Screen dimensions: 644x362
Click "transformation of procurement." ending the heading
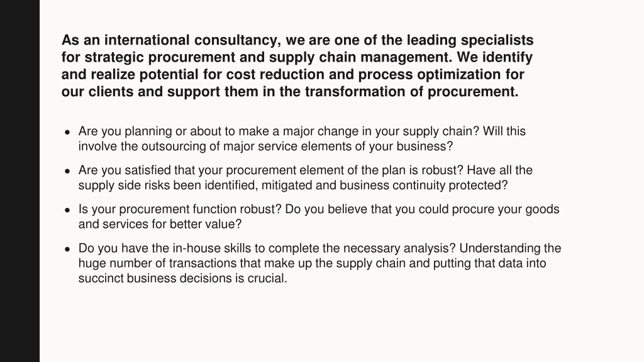411,92
